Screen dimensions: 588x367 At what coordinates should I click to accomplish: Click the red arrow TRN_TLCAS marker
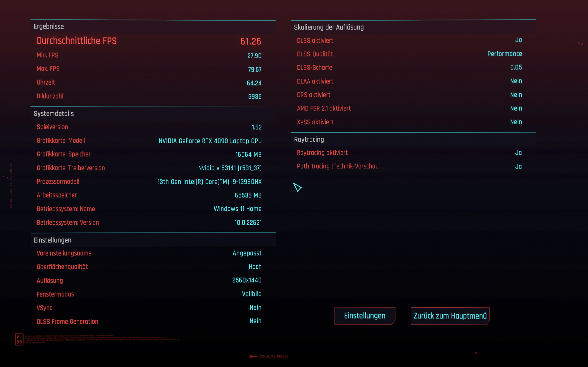coord(253,356)
